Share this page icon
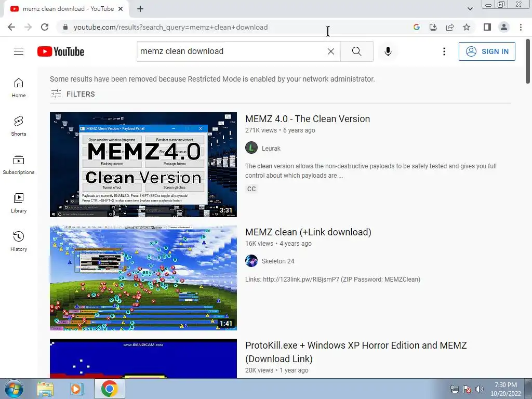The image size is (532, 399). pos(450,27)
